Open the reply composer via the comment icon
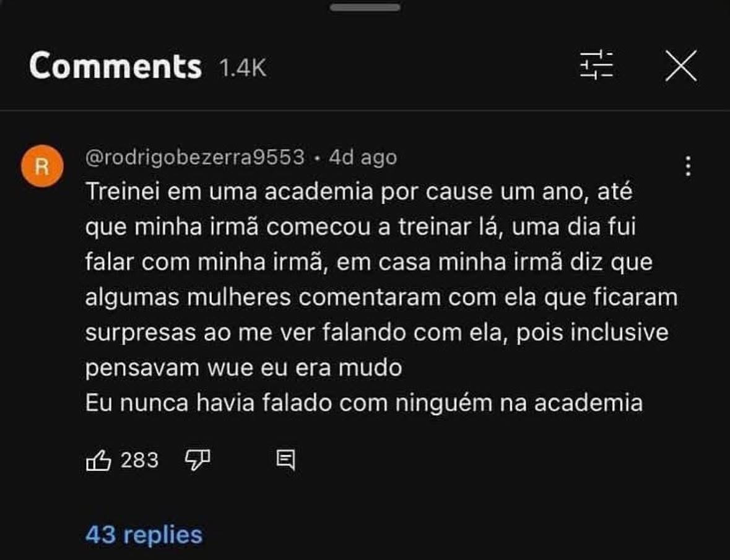The image size is (730, 560). [x=285, y=459]
